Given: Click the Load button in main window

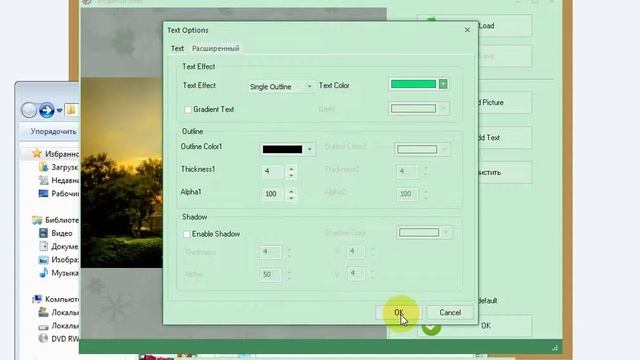Looking at the screenshot, I should point(505,26).
